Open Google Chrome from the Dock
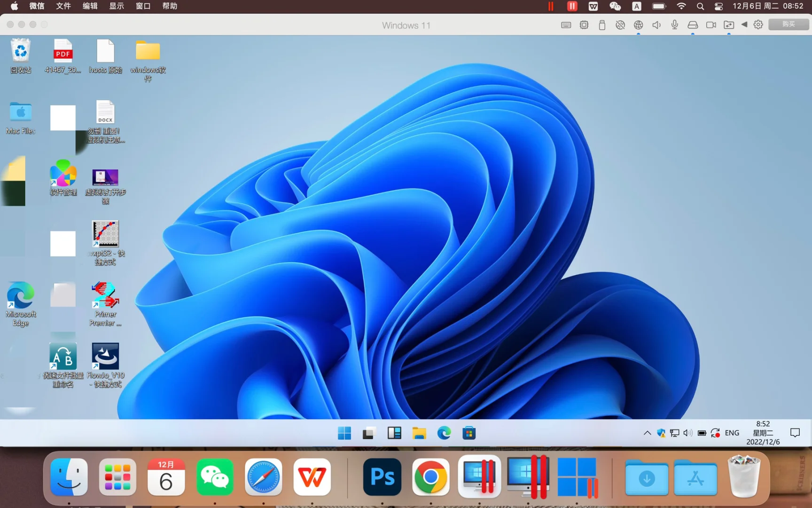Screen dimensions: 812x508 (x=430, y=477)
